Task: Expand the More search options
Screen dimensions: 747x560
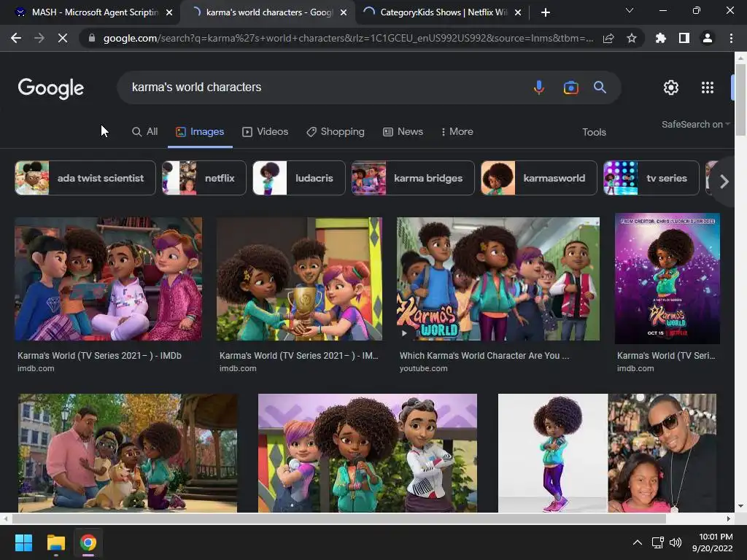Action: 457,131
